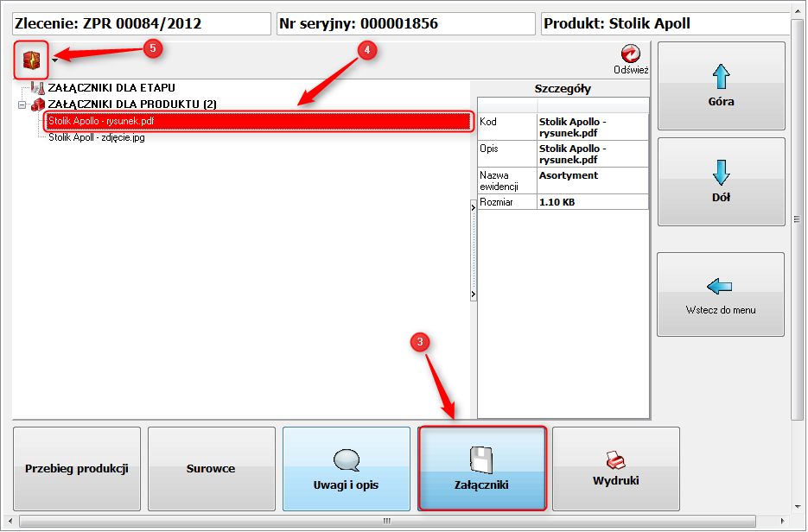808x532 pixels.
Task: Click the red attachment action toolbar icon
Action: click(x=31, y=60)
